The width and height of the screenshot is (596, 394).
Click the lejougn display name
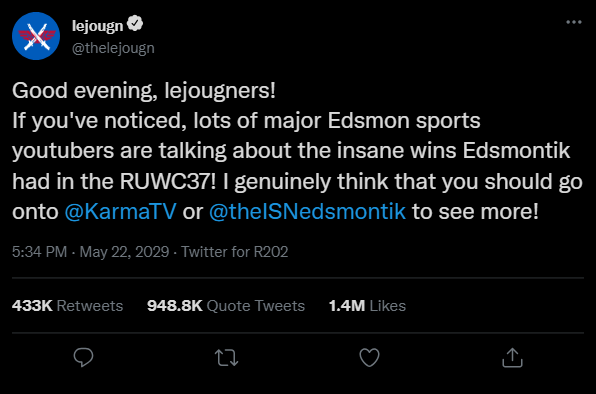(98, 26)
